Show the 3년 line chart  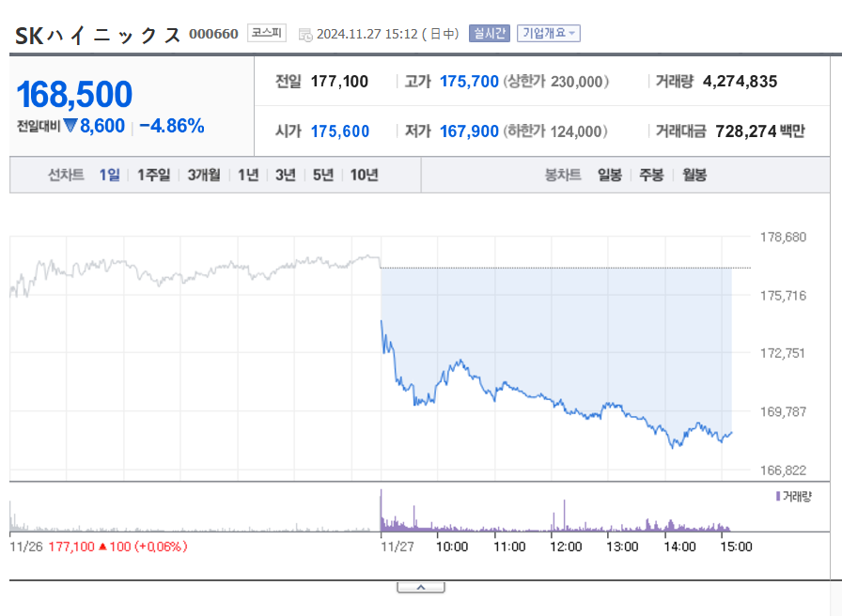pyautogui.click(x=286, y=175)
